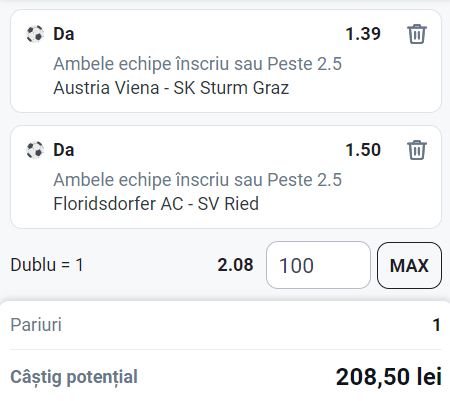The image size is (450, 401).
Task: Open the Austria Viena - SK Sturm Graz match
Action: (171, 88)
